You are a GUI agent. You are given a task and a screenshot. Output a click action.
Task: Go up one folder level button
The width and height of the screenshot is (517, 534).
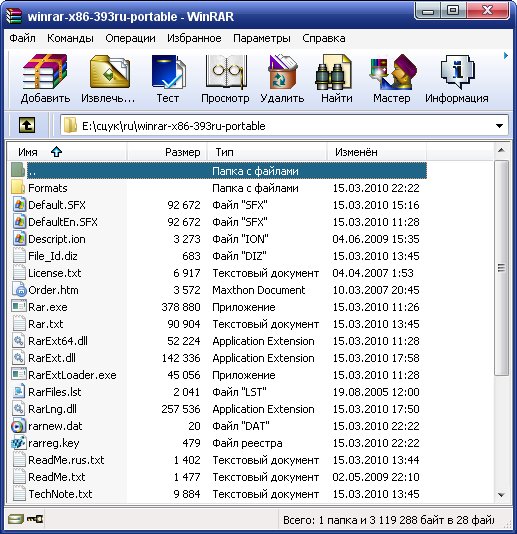click(27, 125)
